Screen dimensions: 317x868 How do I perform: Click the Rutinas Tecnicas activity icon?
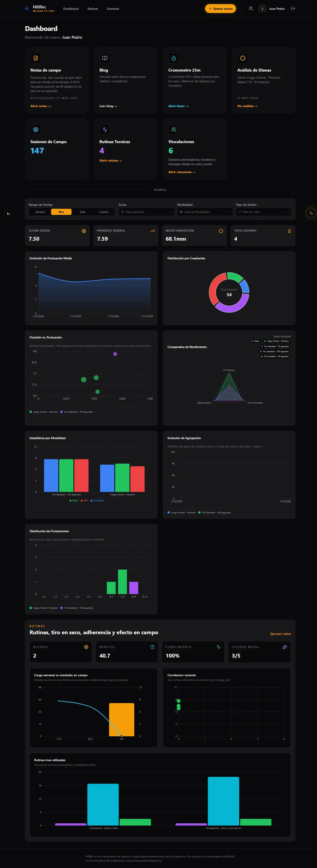coord(105,129)
